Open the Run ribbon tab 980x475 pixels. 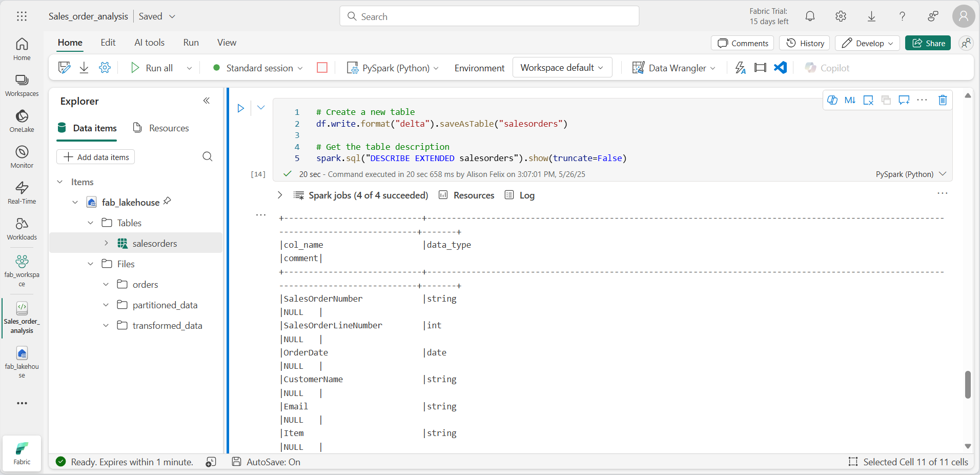click(191, 43)
